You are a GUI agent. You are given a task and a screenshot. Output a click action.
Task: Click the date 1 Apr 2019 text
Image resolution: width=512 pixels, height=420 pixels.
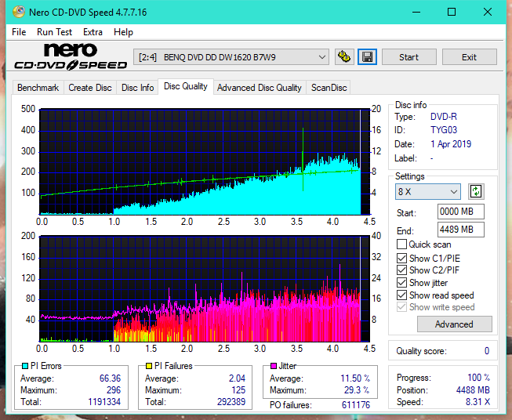tap(451, 144)
